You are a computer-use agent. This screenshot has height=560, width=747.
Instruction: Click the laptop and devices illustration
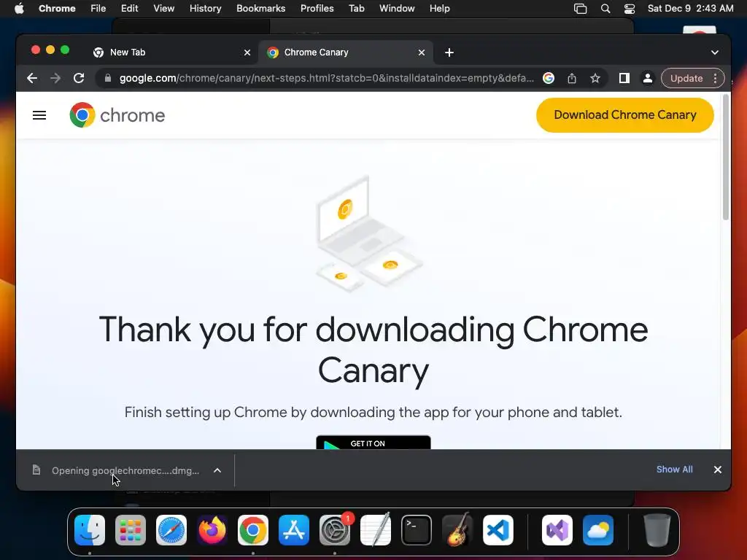368,233
